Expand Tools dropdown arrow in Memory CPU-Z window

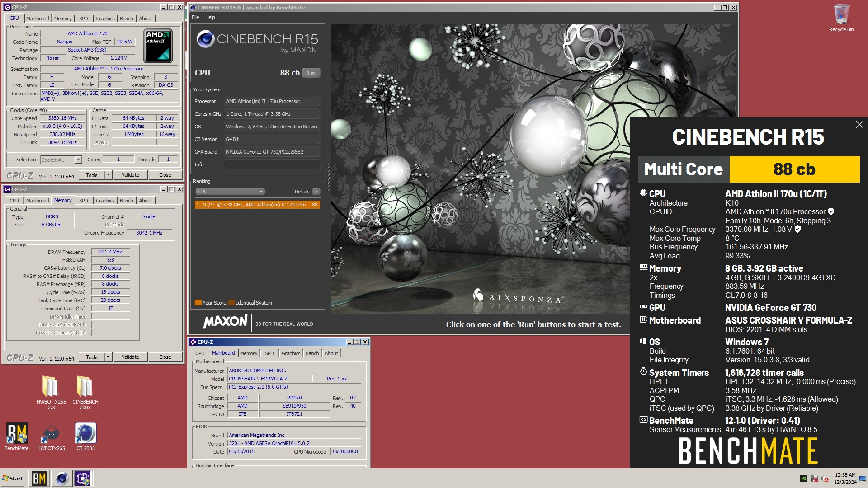point(108,357)
